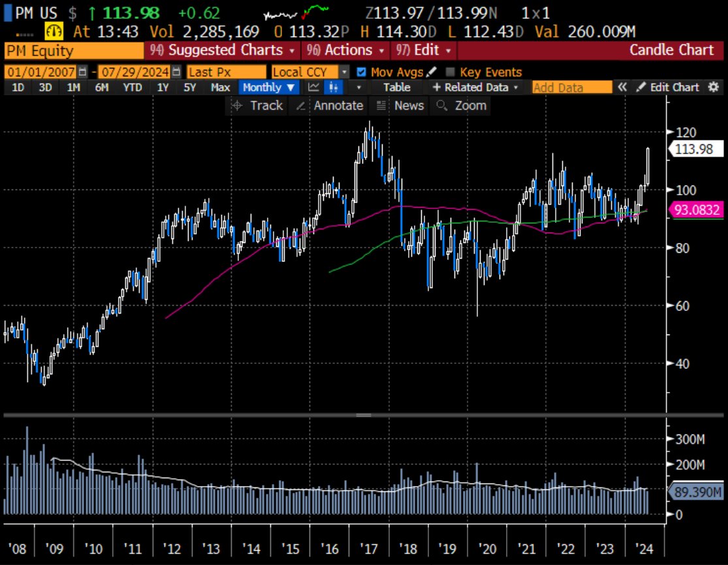
Task: Click the Last Px field
Action: click(226, 72)
